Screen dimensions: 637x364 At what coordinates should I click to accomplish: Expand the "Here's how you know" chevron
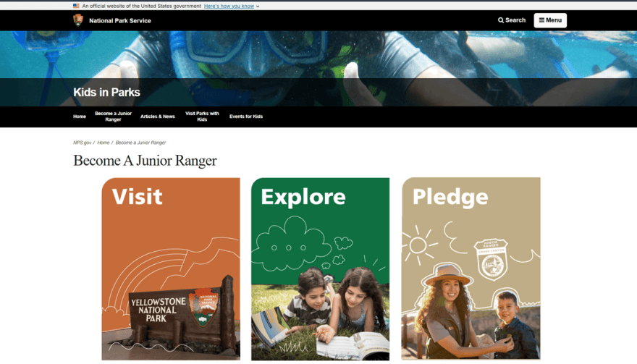(x=258, y=7)
